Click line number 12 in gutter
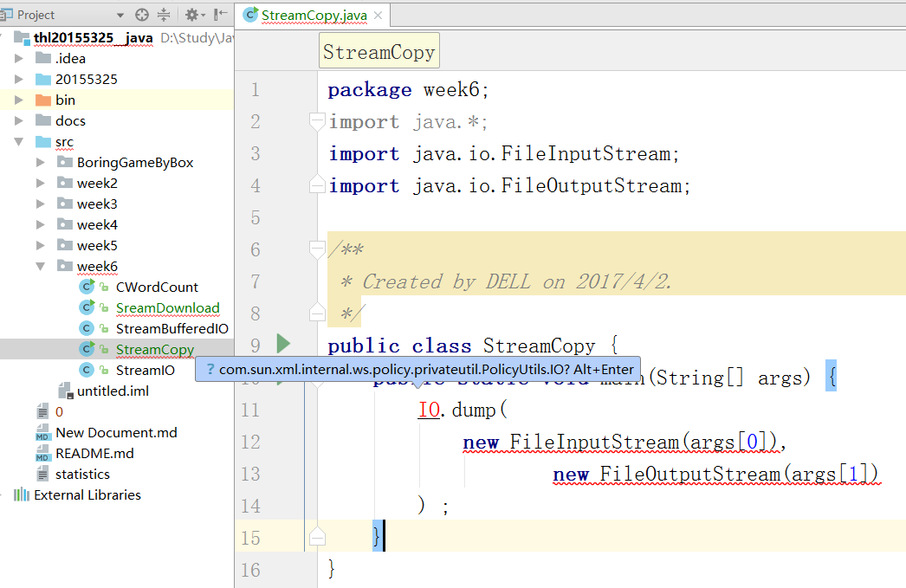Image resolution: width=906 pixels, height=588 pixels. (x=250, y=442)
